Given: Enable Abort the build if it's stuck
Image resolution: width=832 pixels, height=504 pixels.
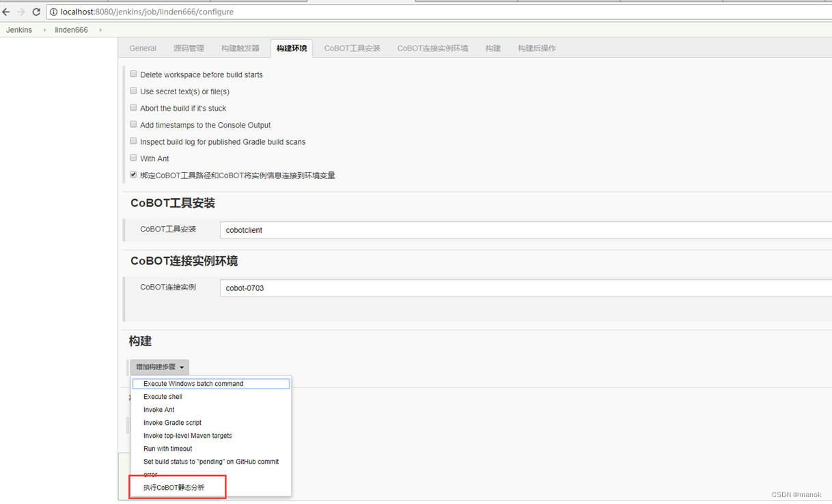Looking at the screenshot, I should pyautogui.click(x=133, y=107).
